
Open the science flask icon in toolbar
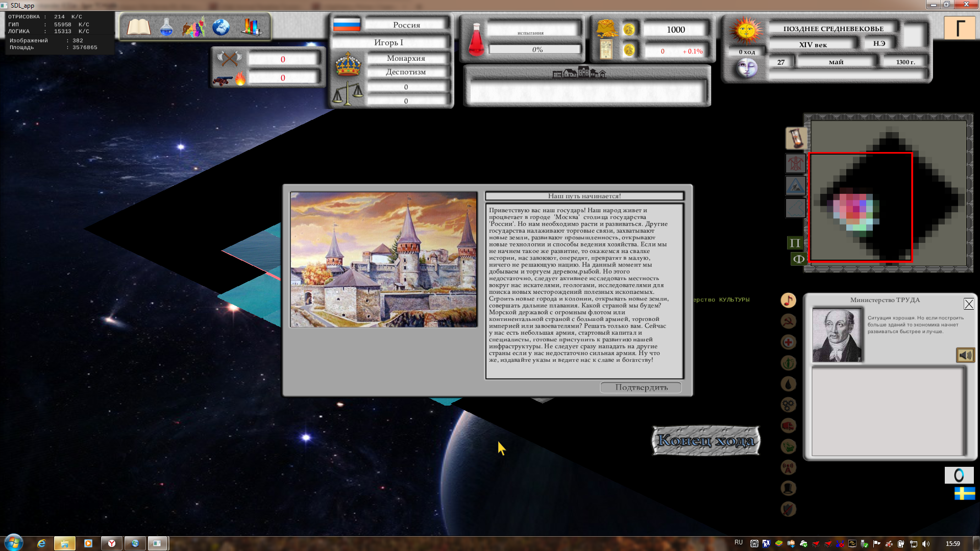tap(166, 27)
